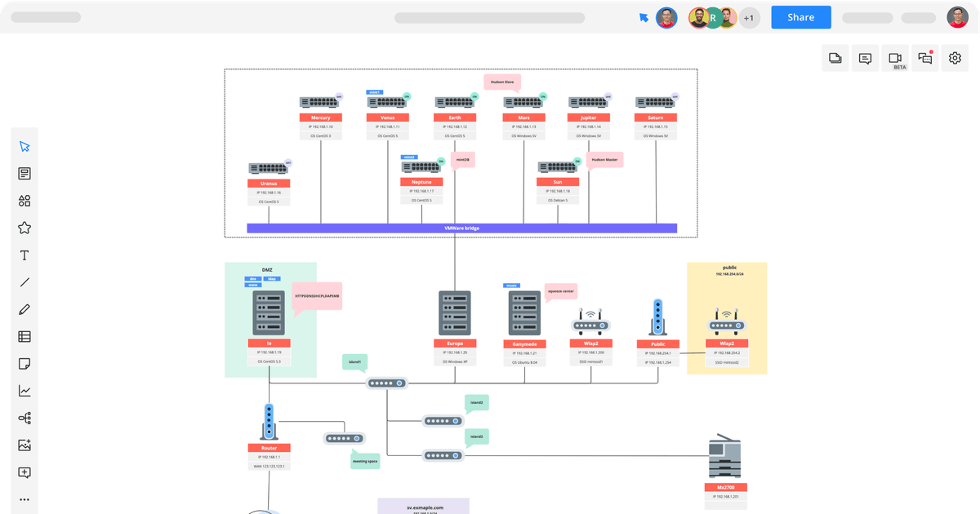Viewport: 980px width, 514px height.
Task: Open the settings gear
Action: [x=955, y=58]
